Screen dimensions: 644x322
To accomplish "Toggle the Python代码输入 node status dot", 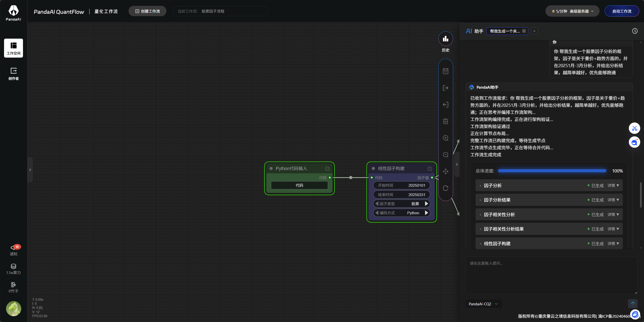I will point(271,168).
